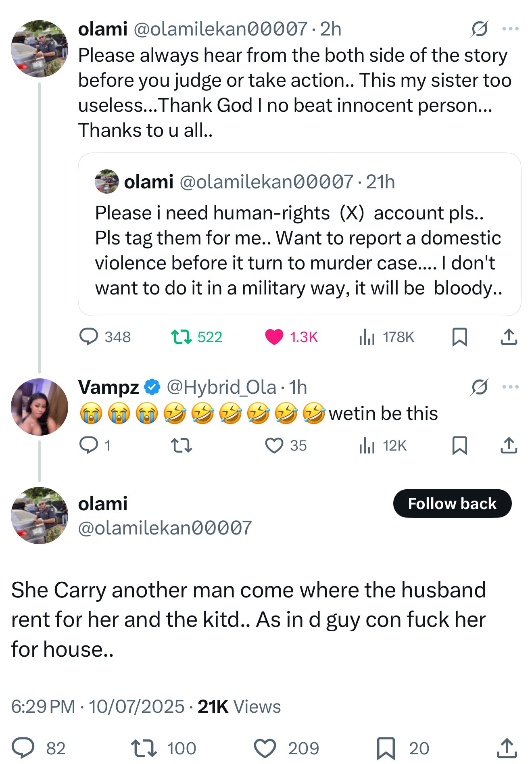The image size is (532, 764).
Task: Click the Follow back button
Action: click(452, 503)
